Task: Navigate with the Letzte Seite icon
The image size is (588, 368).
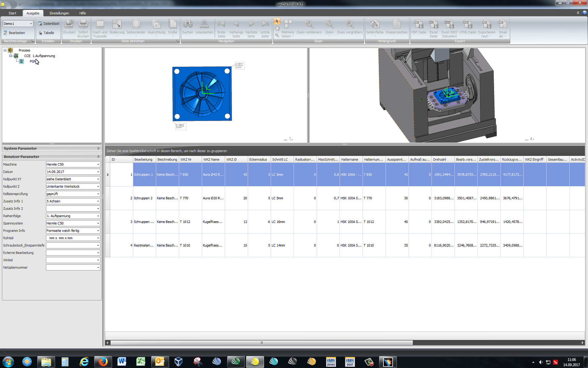Action: [265, 27]
